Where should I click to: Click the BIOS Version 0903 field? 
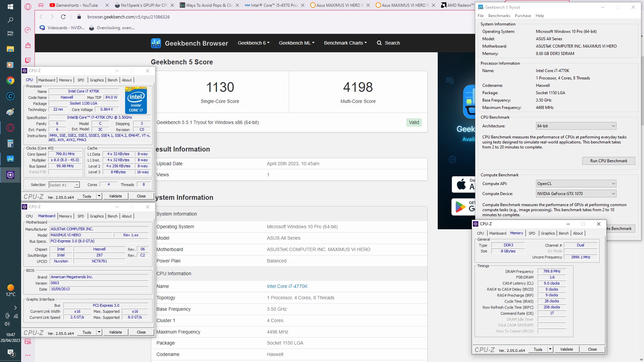99,283
